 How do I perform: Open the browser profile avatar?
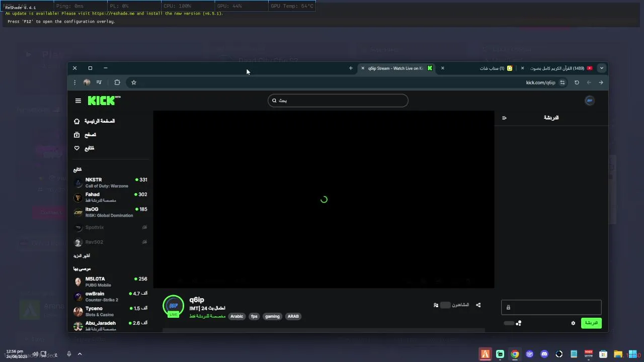(x=87, y=82)
